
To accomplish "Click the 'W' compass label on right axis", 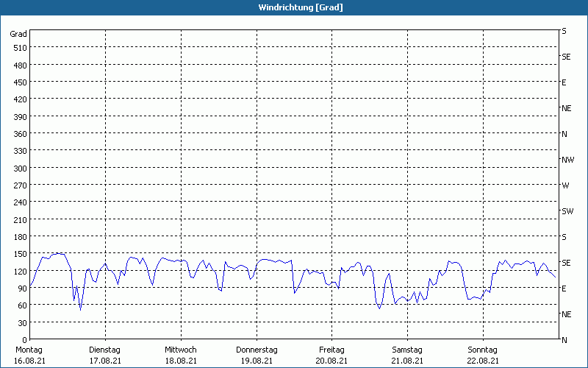I will pyautogui.click(x=565, y=185).
